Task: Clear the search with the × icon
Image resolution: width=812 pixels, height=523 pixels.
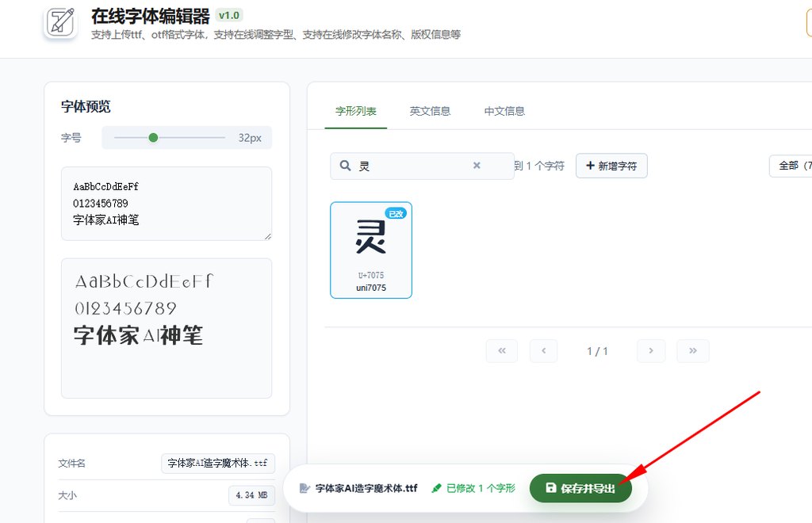Action: (x=476, y=166)
